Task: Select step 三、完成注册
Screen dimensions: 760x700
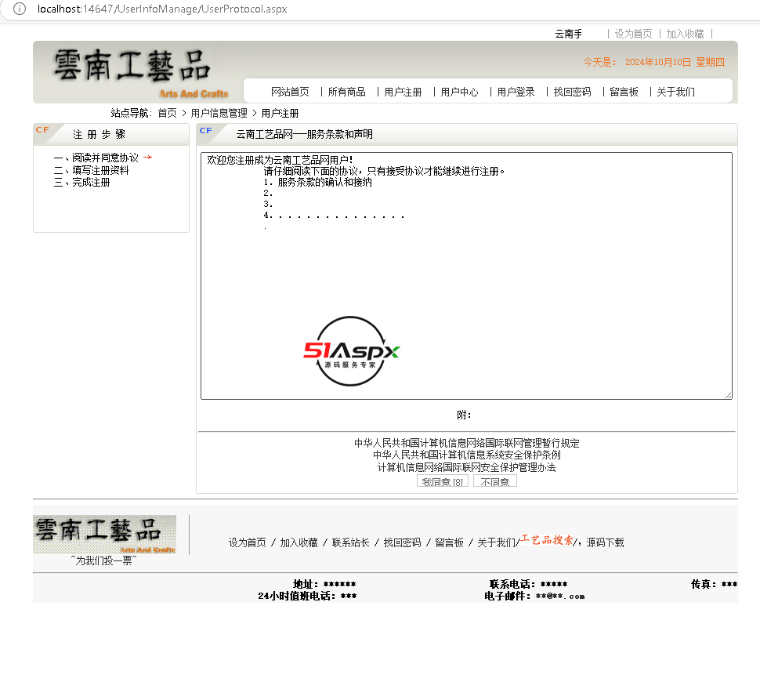Action: pyautogui.click(x=82, y=183)
